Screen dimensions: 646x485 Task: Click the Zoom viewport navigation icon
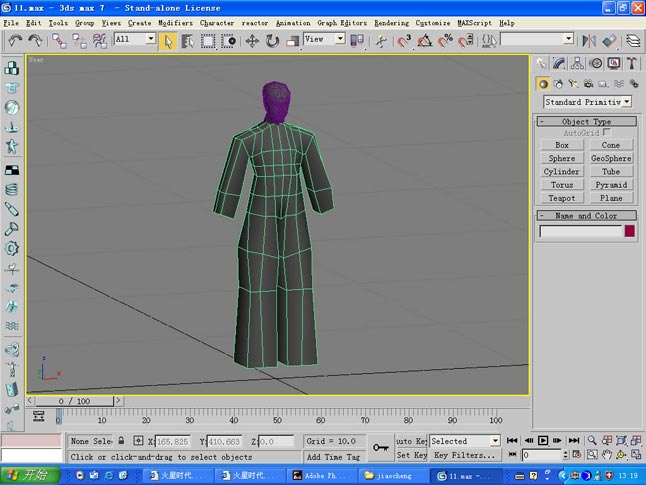[x=592, y=440]
